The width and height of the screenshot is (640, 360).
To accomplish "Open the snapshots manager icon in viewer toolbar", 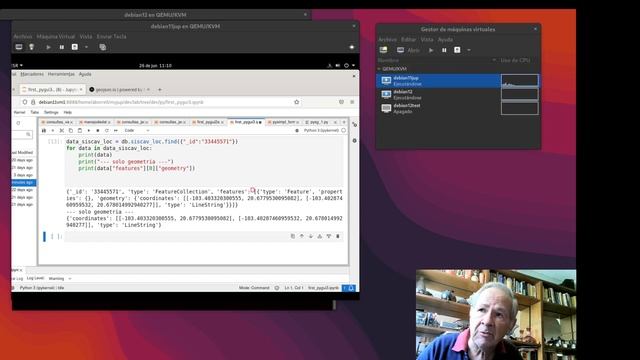I will pyautogui.click(x=102, y=47).
